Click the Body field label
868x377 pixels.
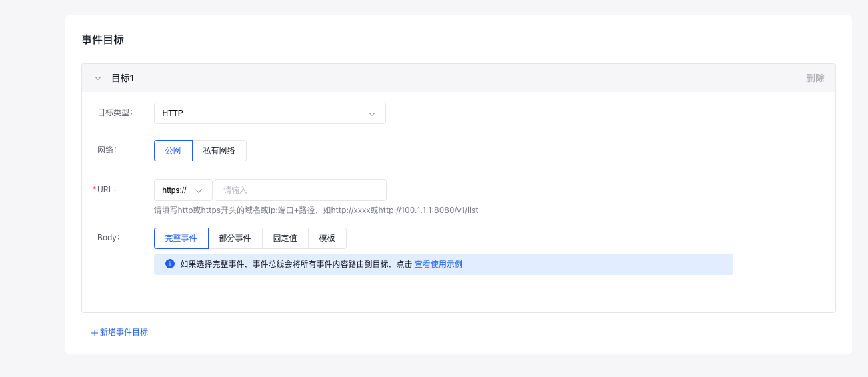click(109, 238)
